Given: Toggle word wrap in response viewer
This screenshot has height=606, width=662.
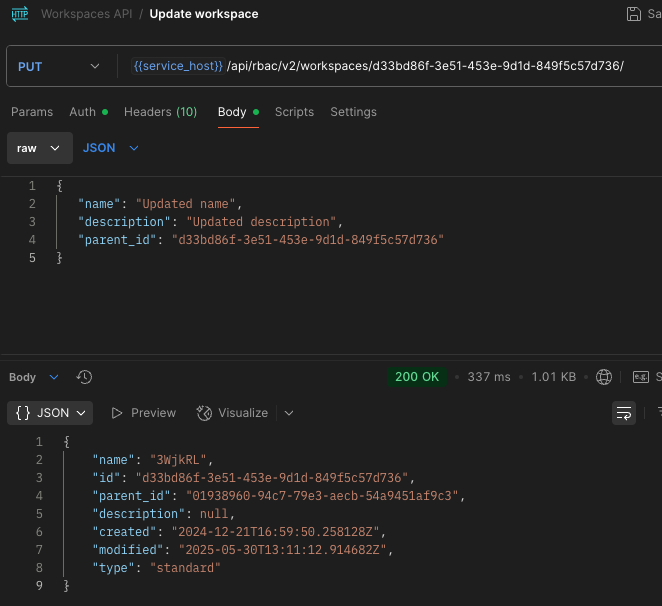Looking at the screenshot, I should (624, 413).
